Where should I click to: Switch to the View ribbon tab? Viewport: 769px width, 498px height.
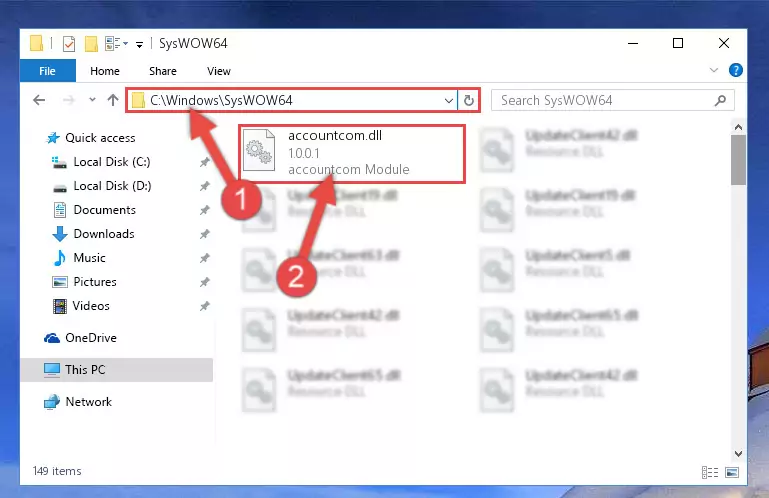pyautogui.click(x=219, y=71)
